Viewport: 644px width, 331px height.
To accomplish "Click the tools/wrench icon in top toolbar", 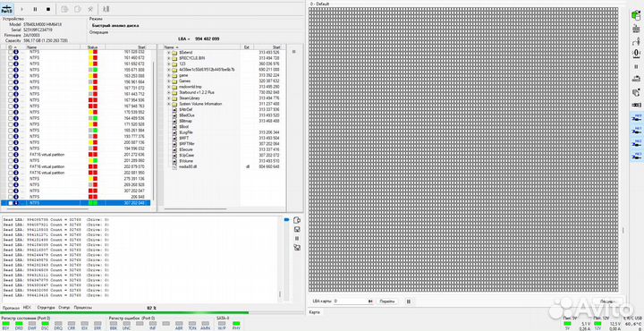I will point(90,9).
